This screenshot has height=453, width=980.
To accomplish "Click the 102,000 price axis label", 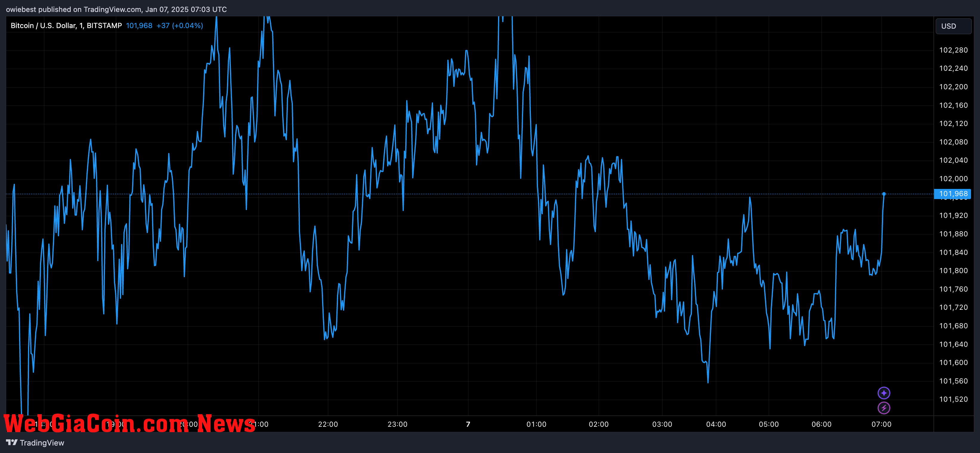I will tap(953, 178).
